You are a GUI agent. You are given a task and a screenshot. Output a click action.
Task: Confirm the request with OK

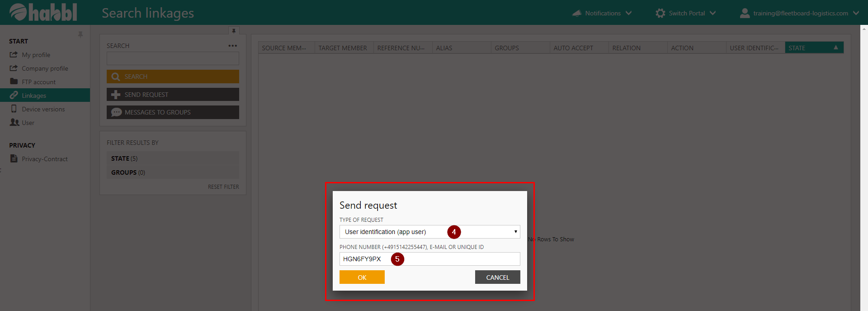pos(362,277)
